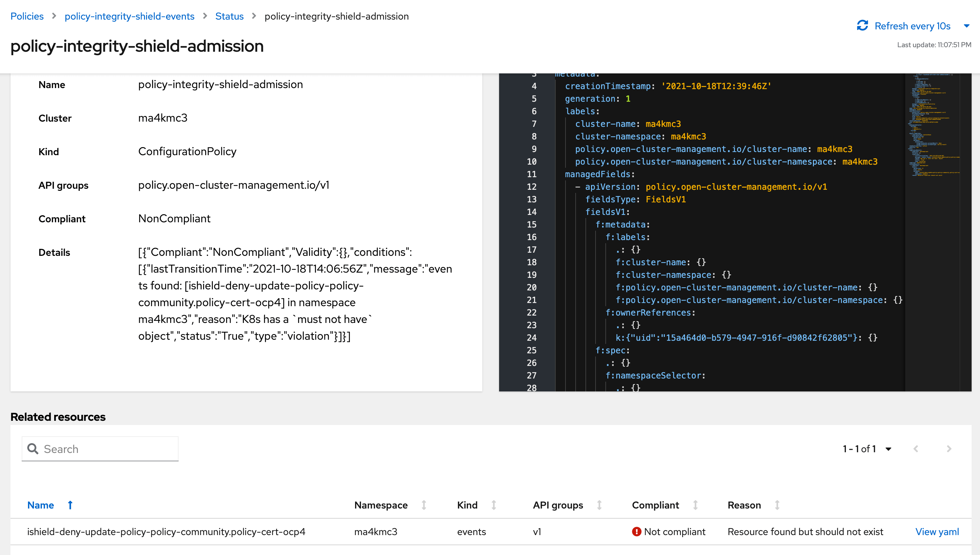This screenshot has width=980, height=555.
Task: Sort table by API groups icon
Action: pos(599,505)
